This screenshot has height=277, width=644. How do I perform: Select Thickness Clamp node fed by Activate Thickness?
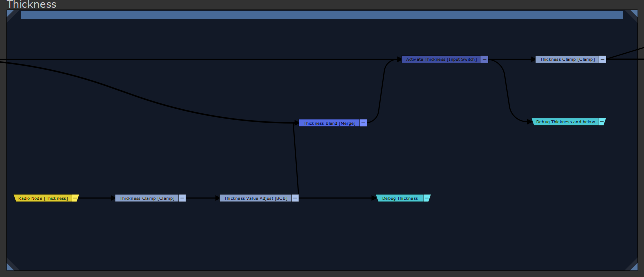[x=567, y=59]
